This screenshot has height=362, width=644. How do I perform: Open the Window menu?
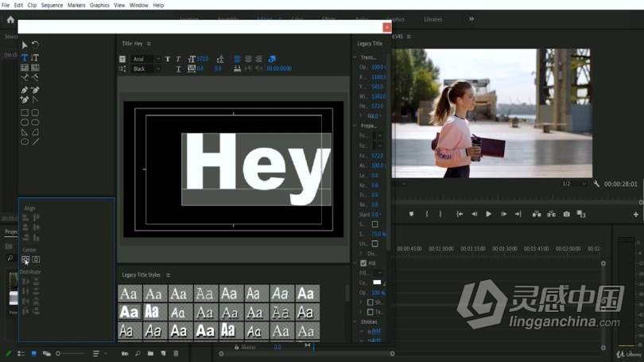coord(139,6)
